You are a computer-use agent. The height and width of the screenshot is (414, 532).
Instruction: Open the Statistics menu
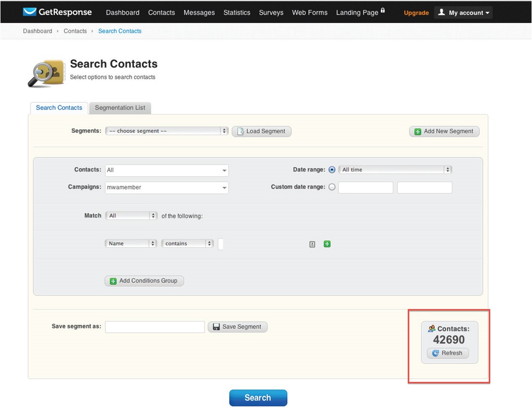pyautogui.click(x=237, y=12)
